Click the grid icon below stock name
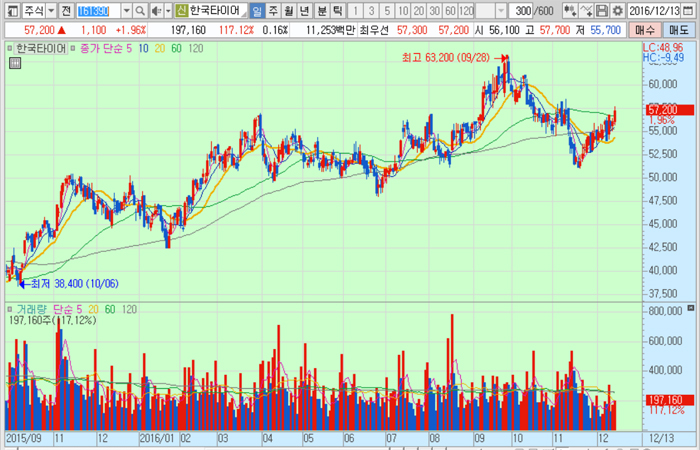Viewport: 700px width, 450px height. (x=14, y=63)
